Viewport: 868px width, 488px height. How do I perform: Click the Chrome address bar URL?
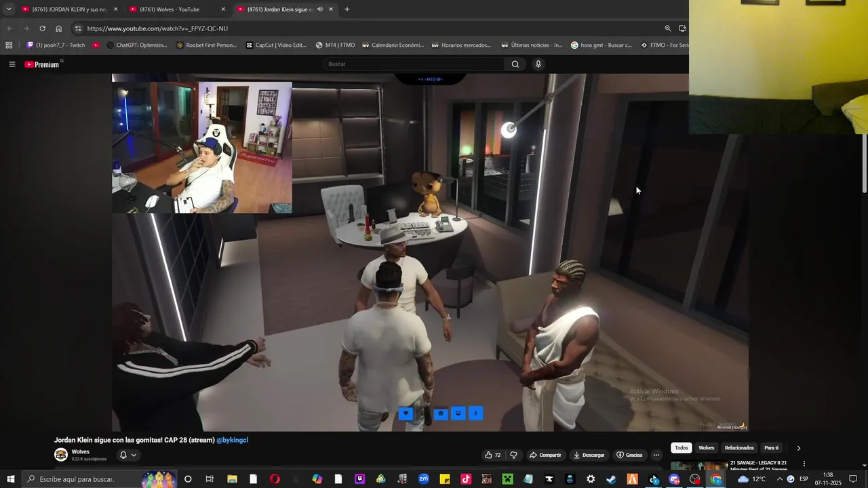click(157, 28)
